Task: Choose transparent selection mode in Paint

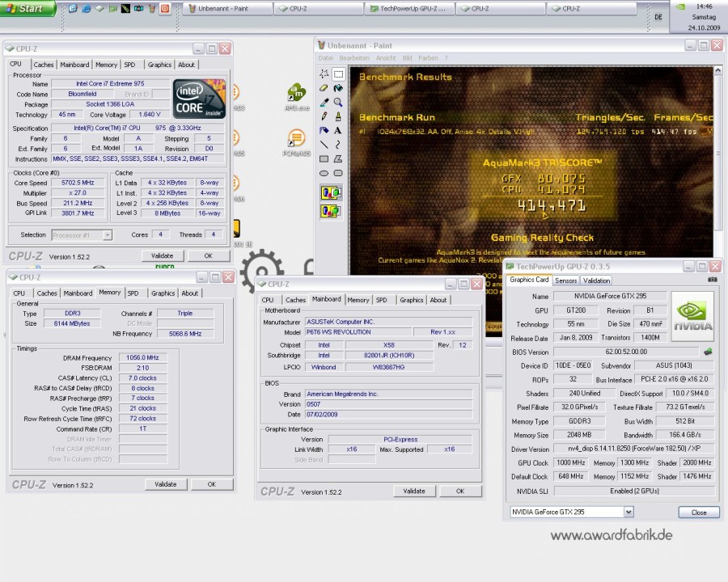Action: click(331, 211)
